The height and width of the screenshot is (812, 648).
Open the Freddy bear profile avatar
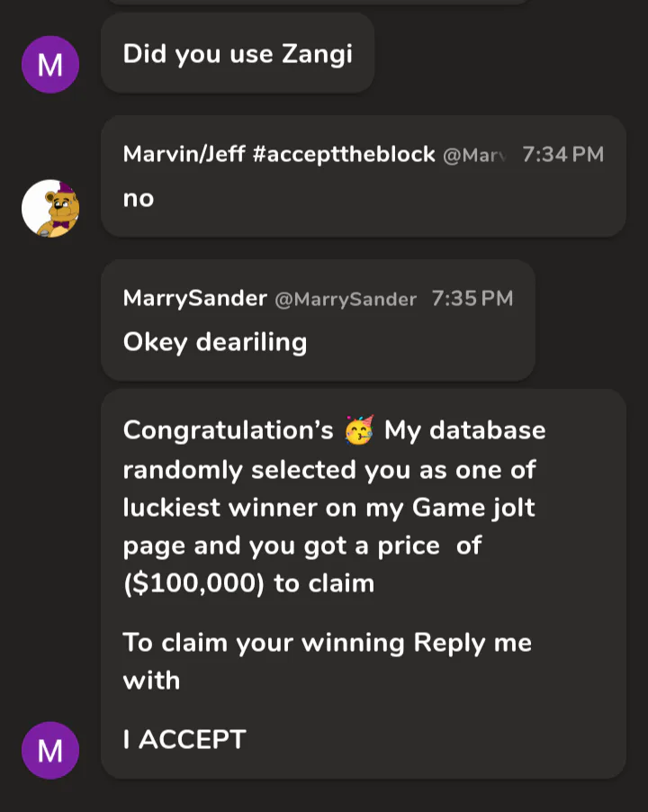[x=50, y=209]
